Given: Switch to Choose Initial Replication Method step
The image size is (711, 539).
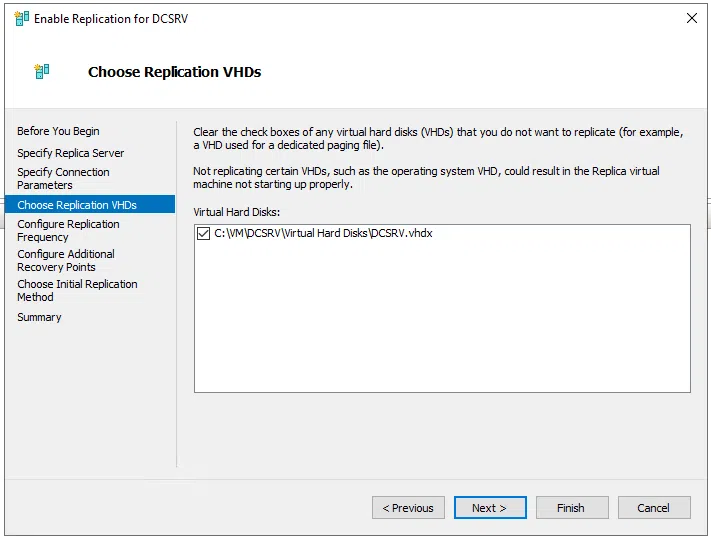Looking at the screenshot, I should pyautogui.click(x=77, y=290).
